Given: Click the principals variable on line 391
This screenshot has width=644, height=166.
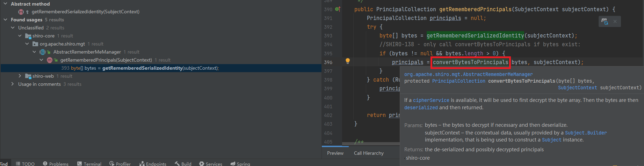Looking at the screenshot, I should click(445, 18).
